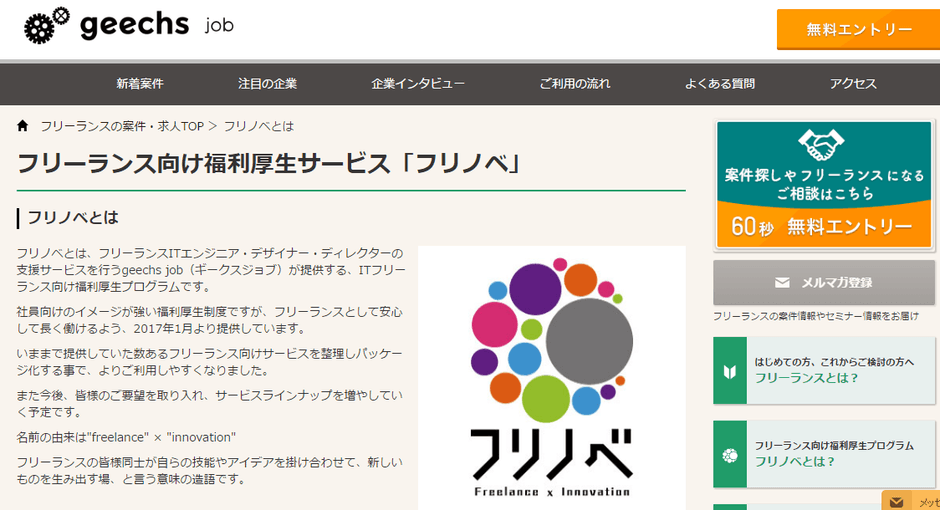
Task: Click the caption フリーランスの案件情報やセミナー情報をお届け
Action: click(x=815, y=316)
